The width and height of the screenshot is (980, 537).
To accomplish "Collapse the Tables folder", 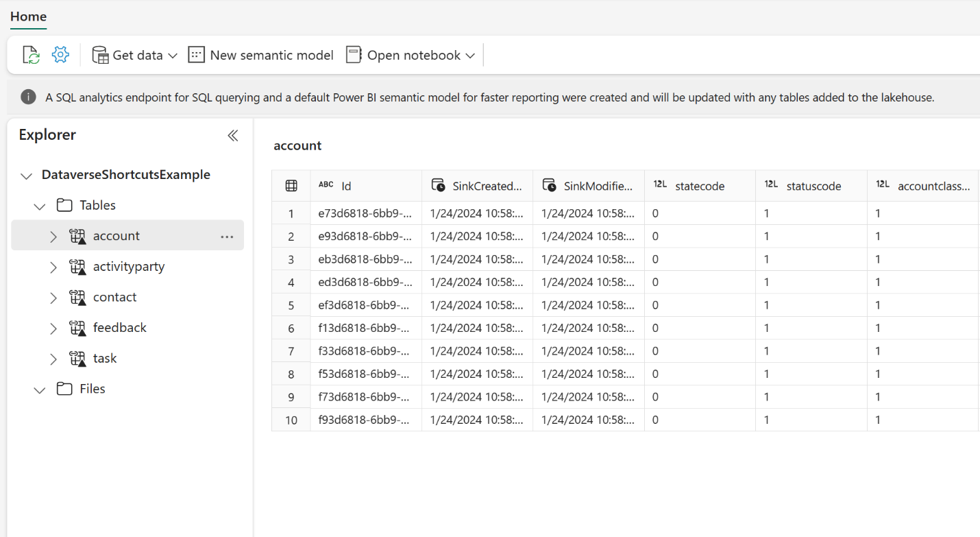I will 40,206.
